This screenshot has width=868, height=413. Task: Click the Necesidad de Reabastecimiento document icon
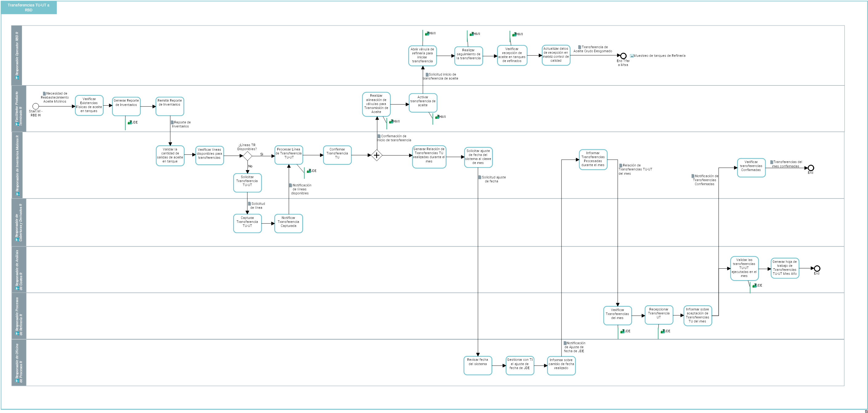44,94
